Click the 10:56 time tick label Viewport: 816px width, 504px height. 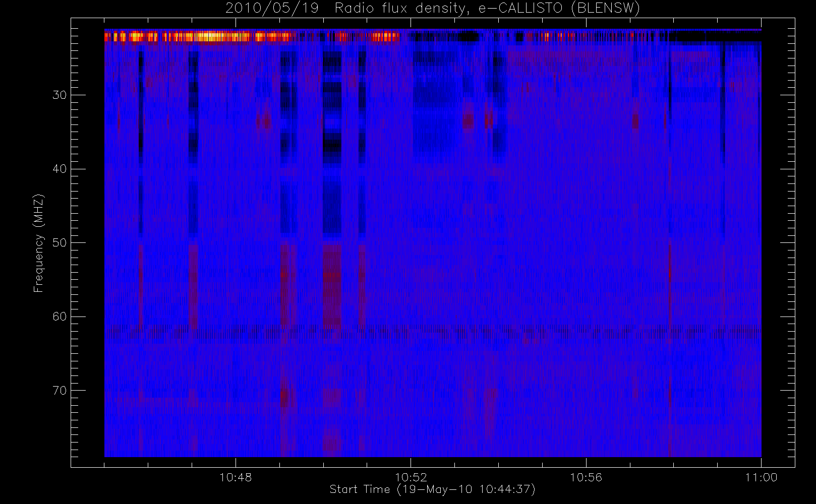(586, 477)
